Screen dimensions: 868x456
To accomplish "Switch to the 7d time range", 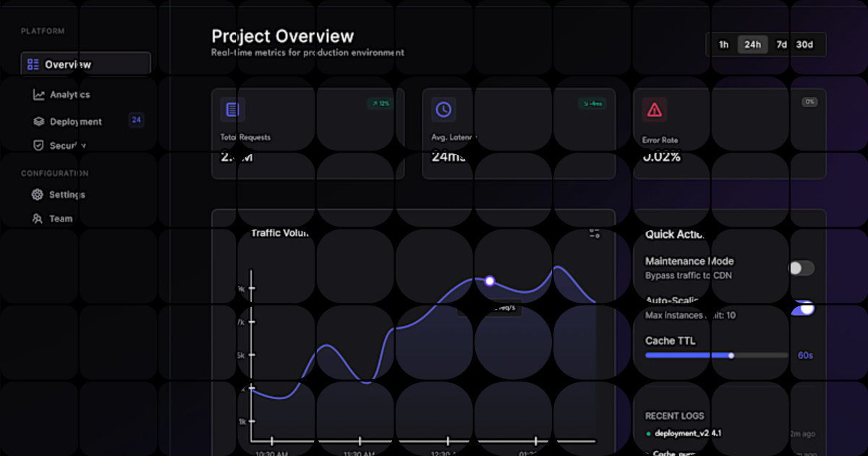I will pos(781,45).
